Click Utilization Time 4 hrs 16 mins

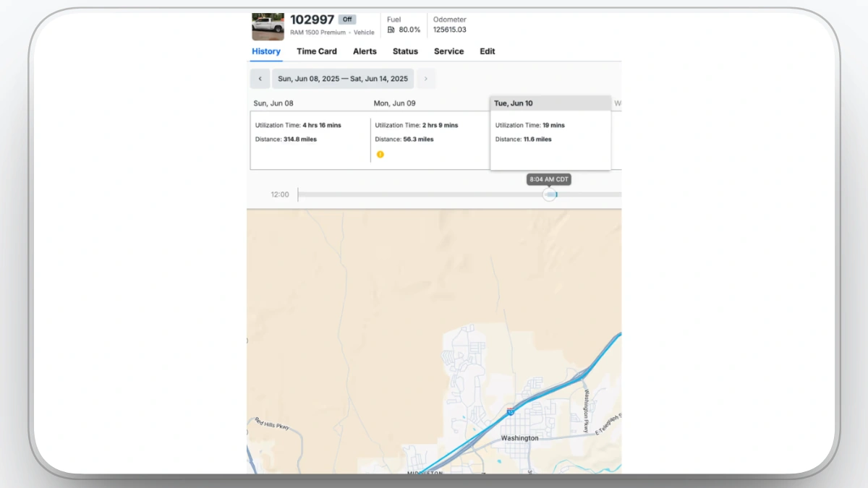click(x=298, y=125)
